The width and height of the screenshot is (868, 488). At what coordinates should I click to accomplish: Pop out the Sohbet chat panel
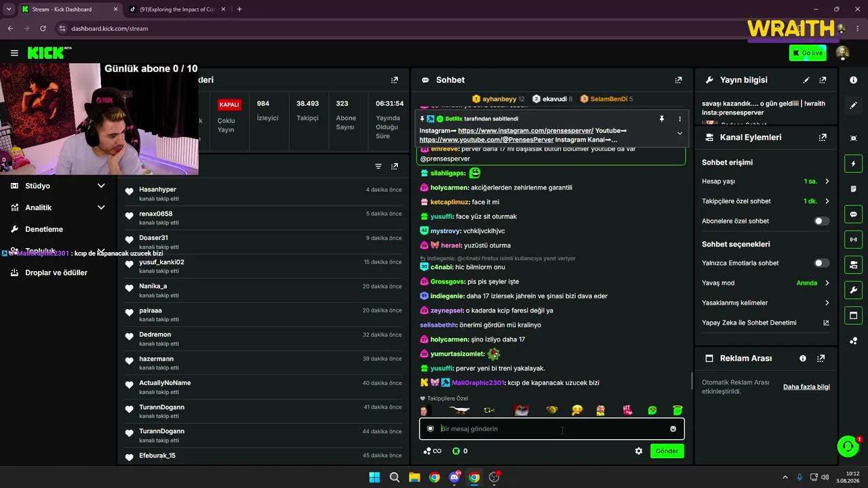(678, 80)
